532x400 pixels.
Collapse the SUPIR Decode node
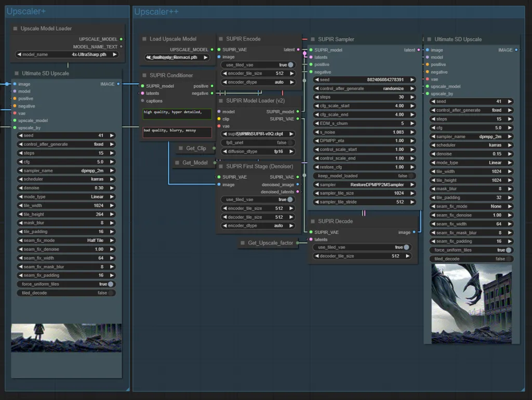pyautogui.click(x=312, y=221)
